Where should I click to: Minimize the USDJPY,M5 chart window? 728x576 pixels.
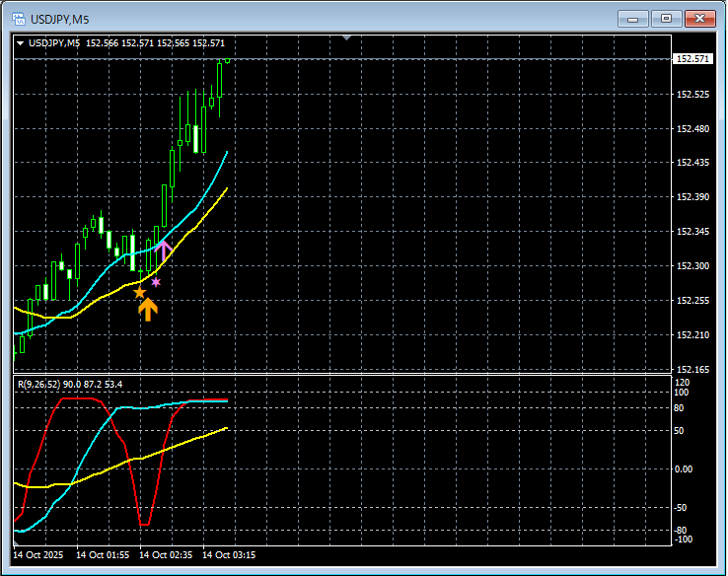pyautogui.click(x=633, y=19)
